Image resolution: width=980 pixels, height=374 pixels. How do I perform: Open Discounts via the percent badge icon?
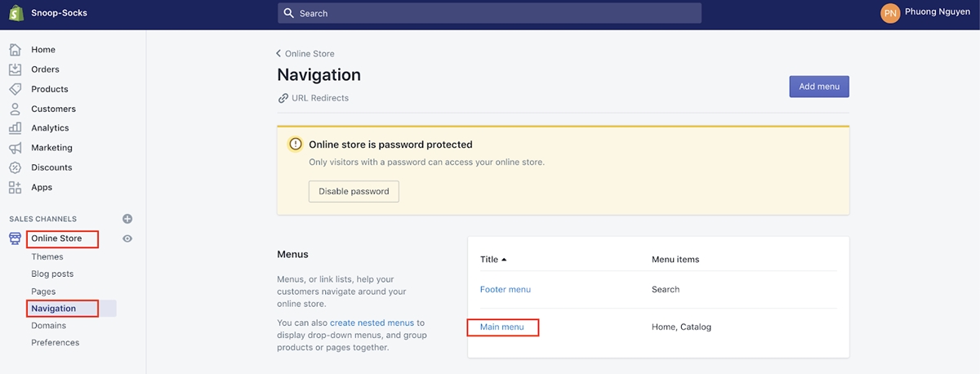tap(15, 167)
